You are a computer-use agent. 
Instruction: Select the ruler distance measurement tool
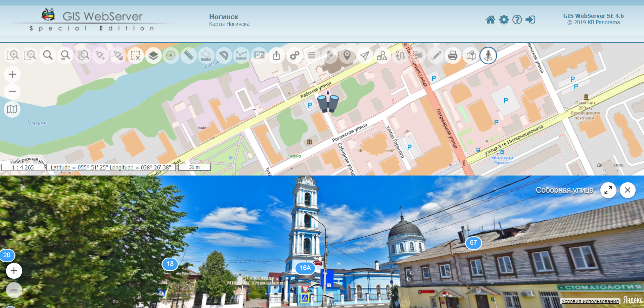(x=188, y=55)
